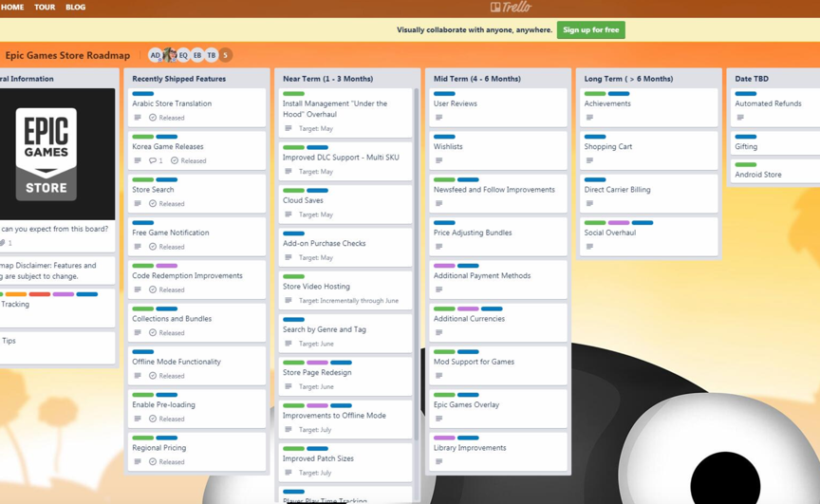This screenshot has width=820, height=504.
Task: Open the TB member avatar
Action: 212,55
